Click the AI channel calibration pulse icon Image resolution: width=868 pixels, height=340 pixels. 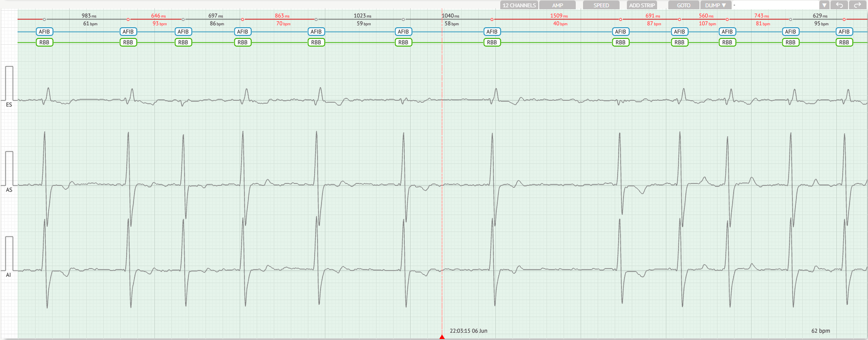(x=9, y=253)
